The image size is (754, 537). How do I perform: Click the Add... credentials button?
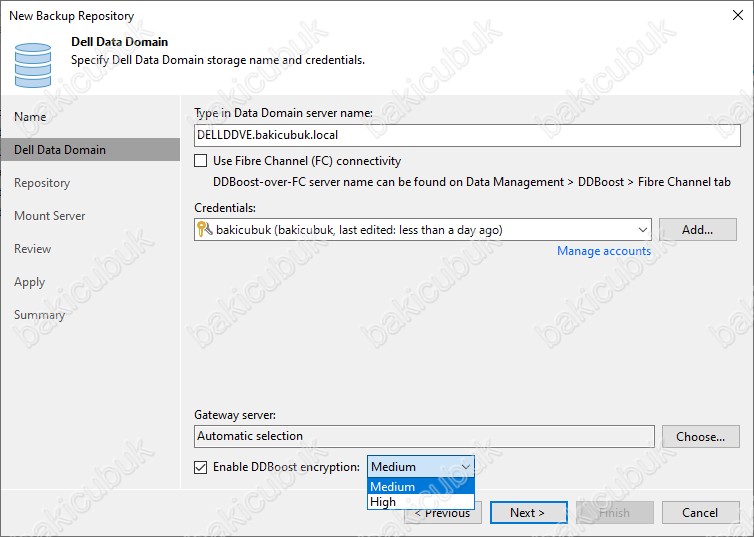698,230
